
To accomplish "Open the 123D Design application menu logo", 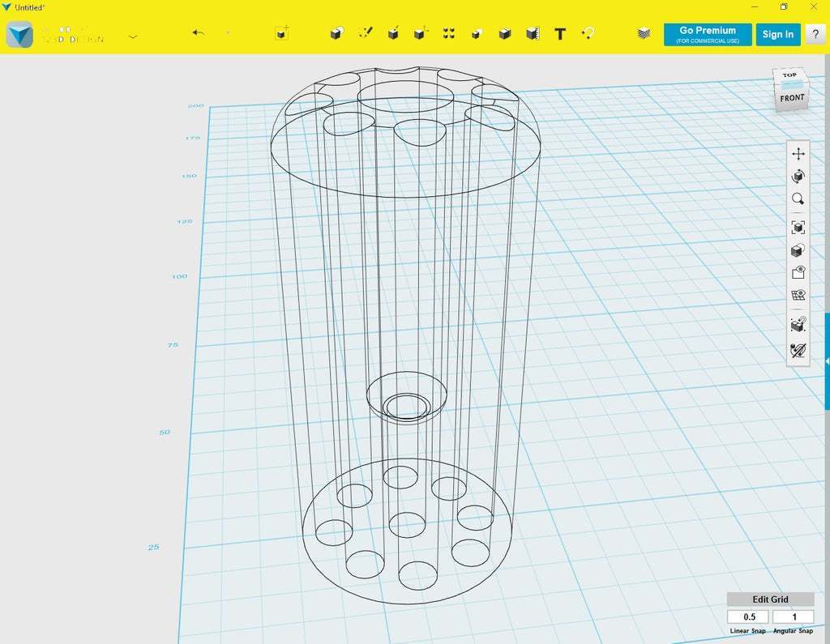I will coord(19,34).
